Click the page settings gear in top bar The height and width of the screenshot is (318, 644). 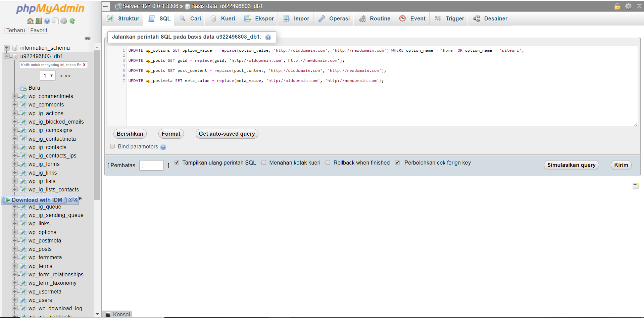point(628,6)
